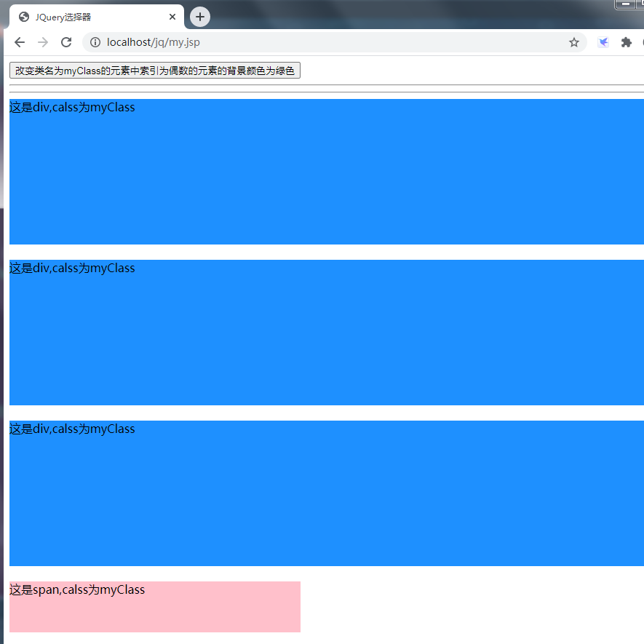The height and width of the screenshot is (644, 644).
Task: Select the JQuery选择器 tab
Action: click(x=97, y=17)
